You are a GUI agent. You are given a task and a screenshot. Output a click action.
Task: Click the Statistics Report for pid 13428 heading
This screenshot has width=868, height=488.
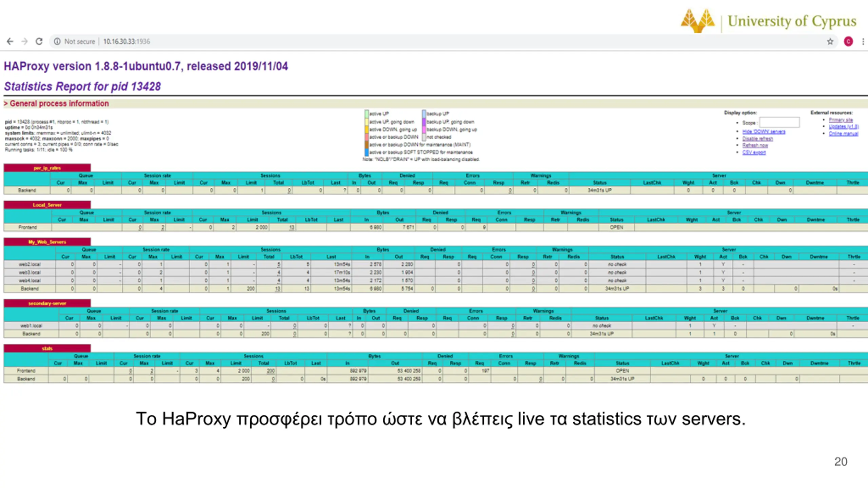[x=82, y=86]
